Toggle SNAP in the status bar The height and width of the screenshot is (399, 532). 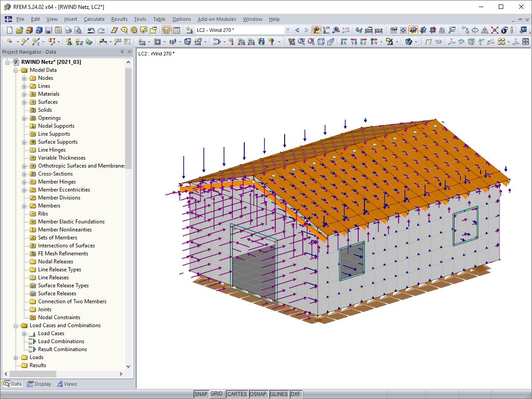201,394
